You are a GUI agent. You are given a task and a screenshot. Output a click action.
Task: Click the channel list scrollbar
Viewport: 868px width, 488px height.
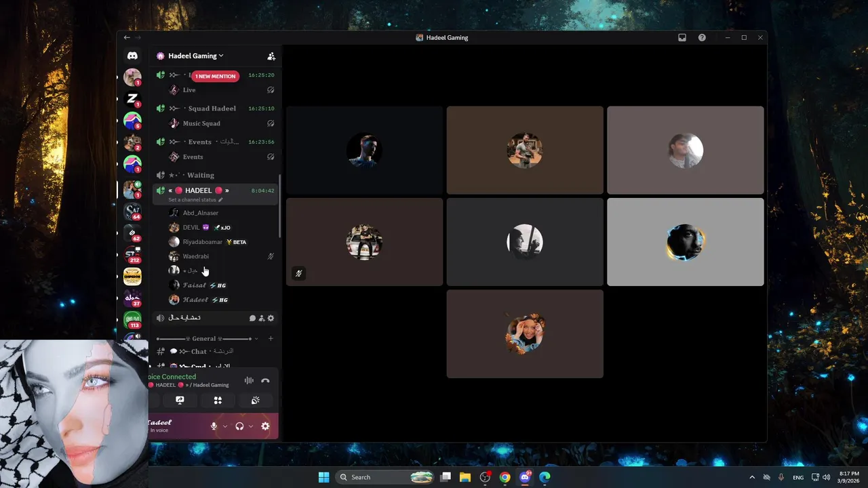pos(280,207)
